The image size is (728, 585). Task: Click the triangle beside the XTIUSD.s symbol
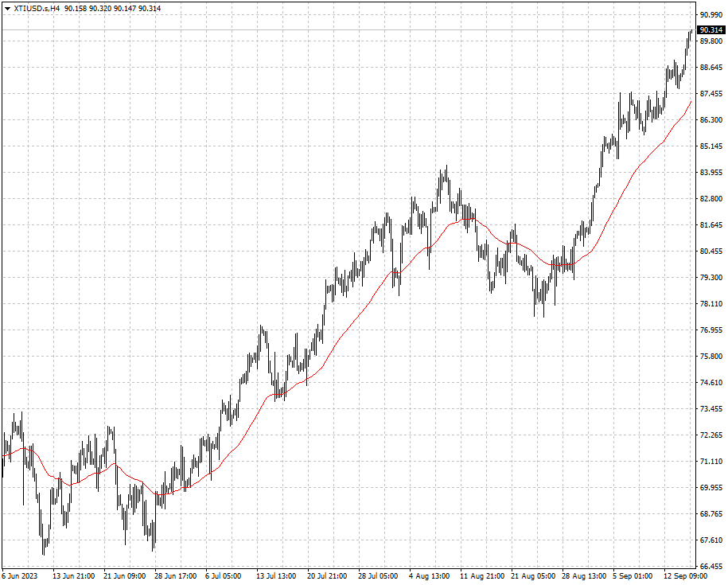[x=7, y=9]
